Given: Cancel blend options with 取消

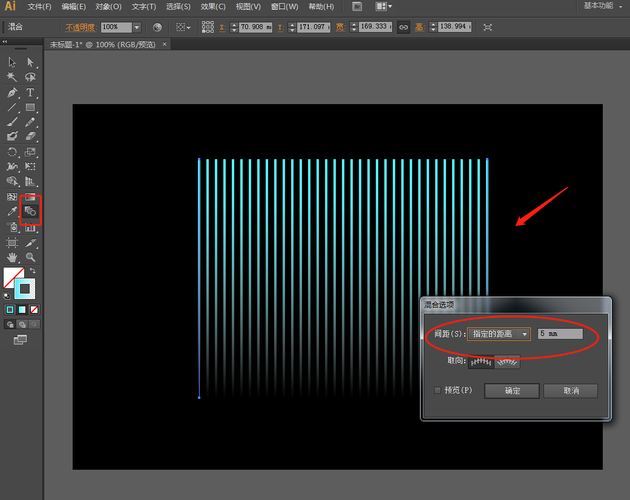Looking at the screenshot, I should pyautogui.click(x=571, y=391).
